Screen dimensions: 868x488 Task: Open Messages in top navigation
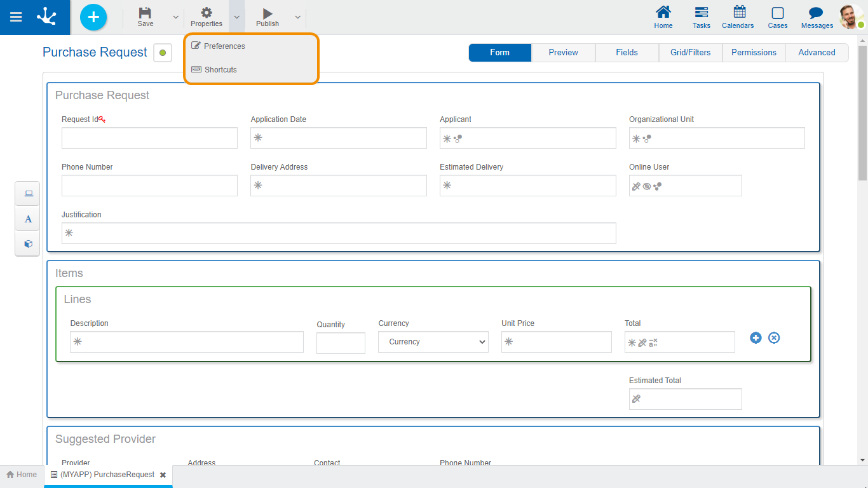coord(817,17)
